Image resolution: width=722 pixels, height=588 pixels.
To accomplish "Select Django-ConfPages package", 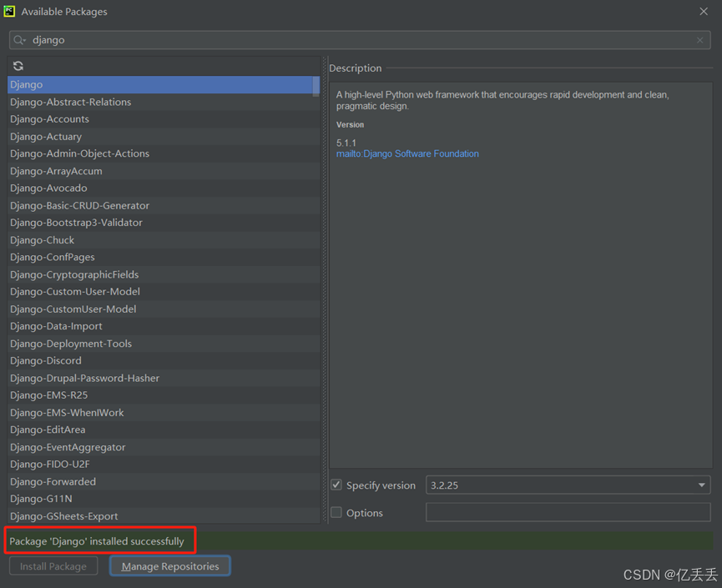I will 164,257.
